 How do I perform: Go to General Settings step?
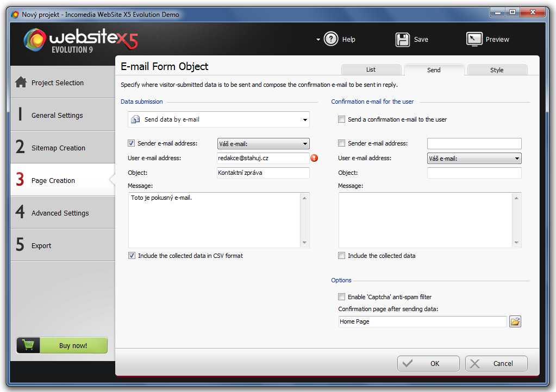[63, 115]
